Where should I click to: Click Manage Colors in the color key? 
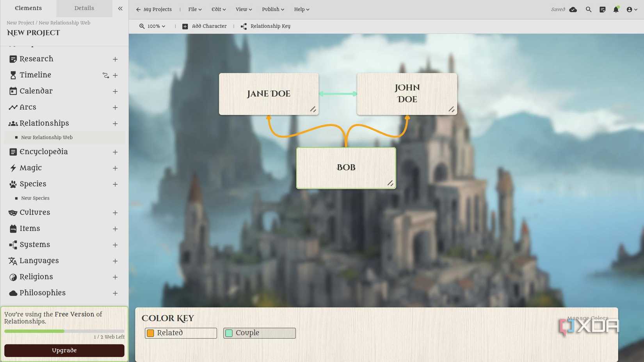pyautogui.click(x=588, y=318)
